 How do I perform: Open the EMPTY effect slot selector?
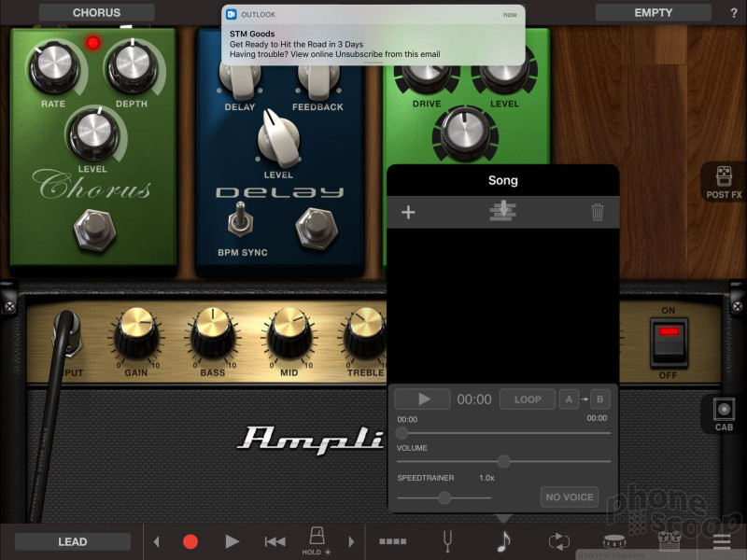pos(653,13)
